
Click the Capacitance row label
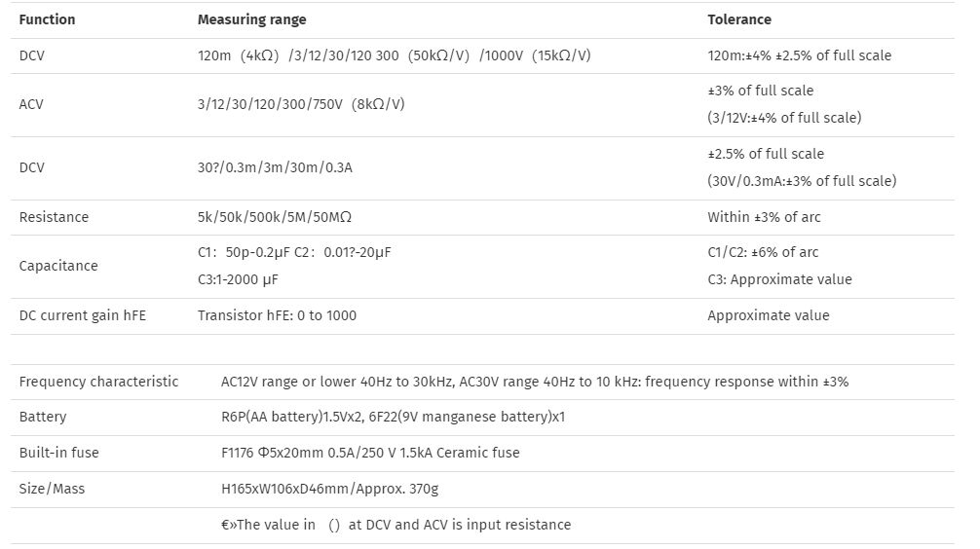[58, 266]
